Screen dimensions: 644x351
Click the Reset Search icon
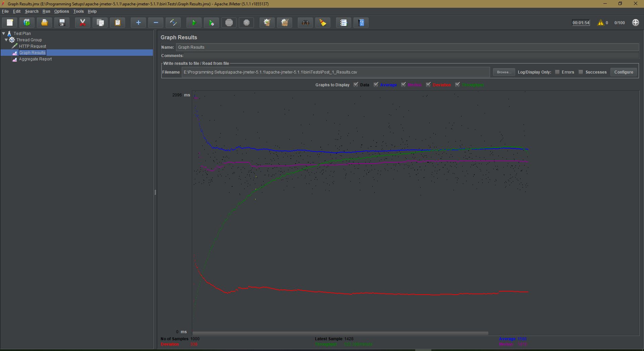[323, 23]
